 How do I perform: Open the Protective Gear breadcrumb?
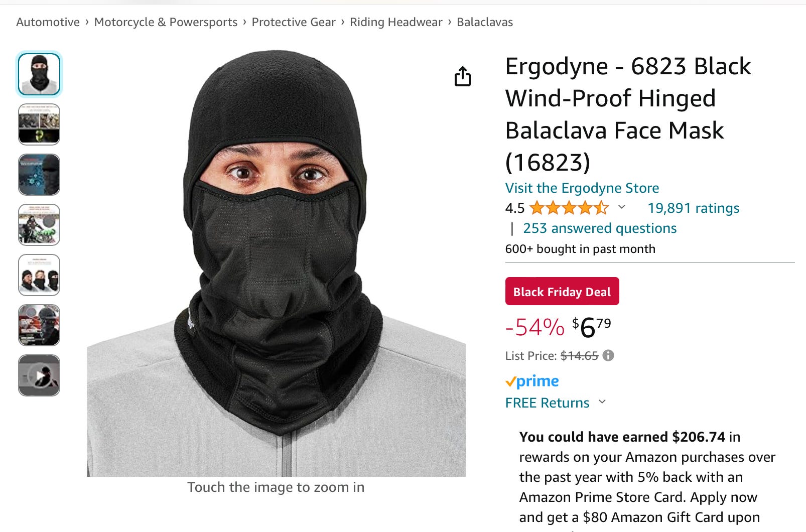[294, 22]
